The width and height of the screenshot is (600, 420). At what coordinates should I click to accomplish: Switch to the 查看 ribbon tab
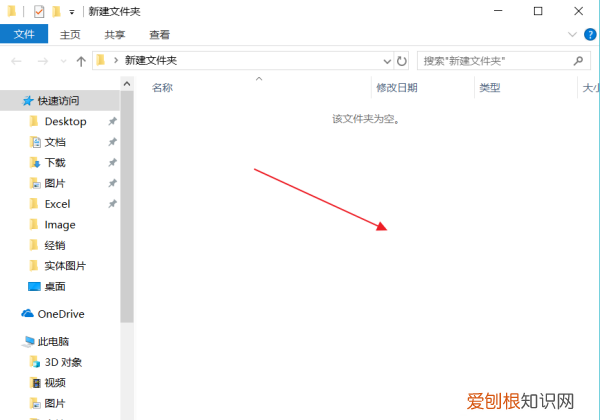tap(159, 35)
